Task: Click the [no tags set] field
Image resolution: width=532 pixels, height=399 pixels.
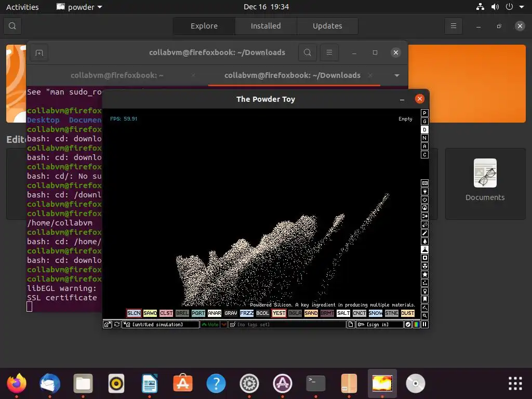Action: pos(287,324)
